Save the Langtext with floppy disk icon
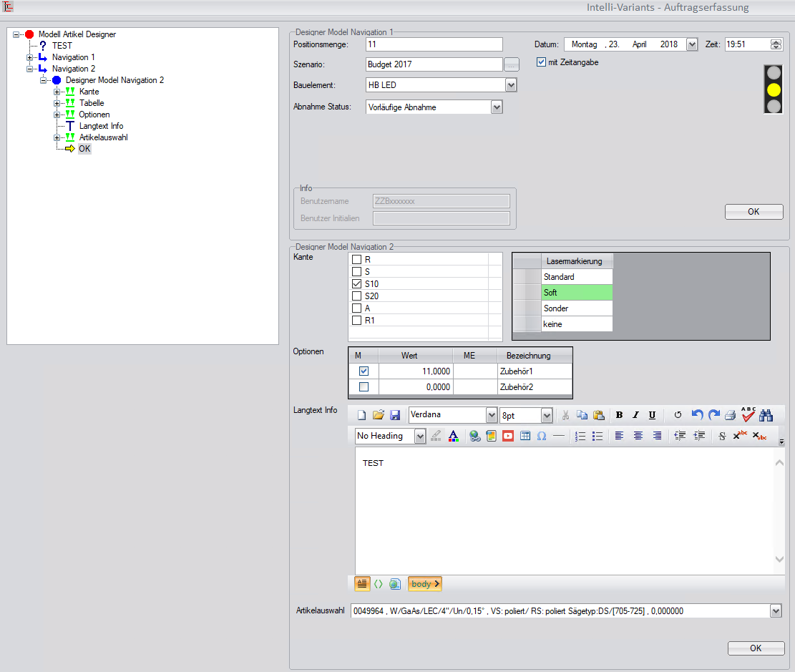 (x=395, y=415)
